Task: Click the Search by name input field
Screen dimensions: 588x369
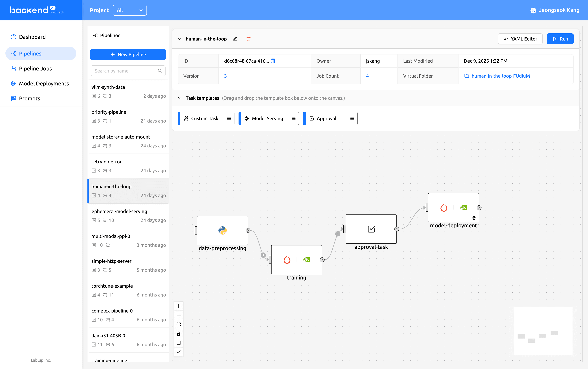Action: coord(123,71)
